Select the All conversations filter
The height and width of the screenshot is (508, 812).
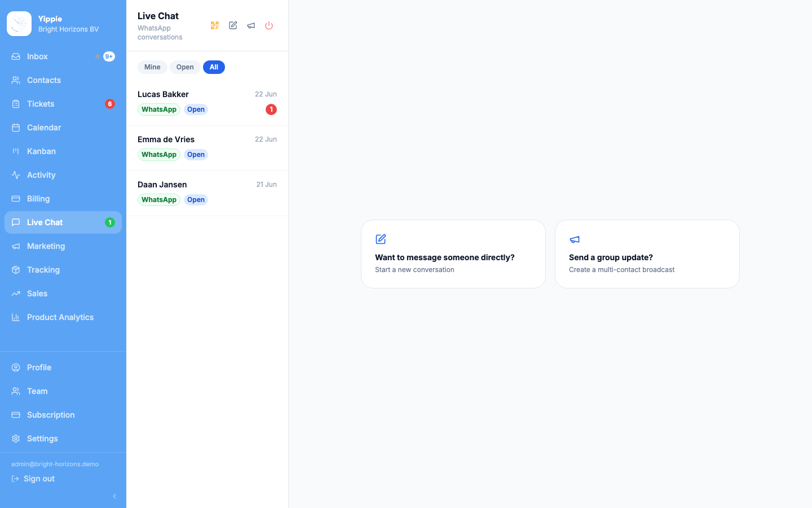[x=214, y=67]
